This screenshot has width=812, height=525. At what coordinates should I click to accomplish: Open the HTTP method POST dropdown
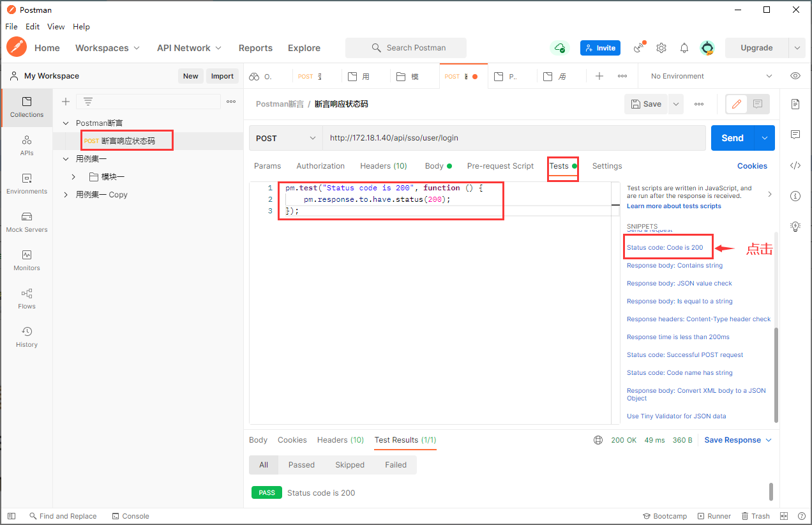point(286,138)
